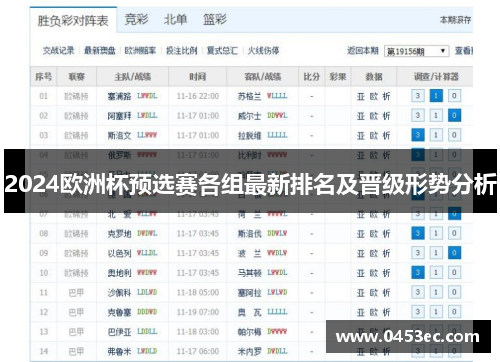Toggle the 1 pick for the 克鲁塞 row
Screen dimensions: 500x362
pyautogui.click(x=436, y=312)
